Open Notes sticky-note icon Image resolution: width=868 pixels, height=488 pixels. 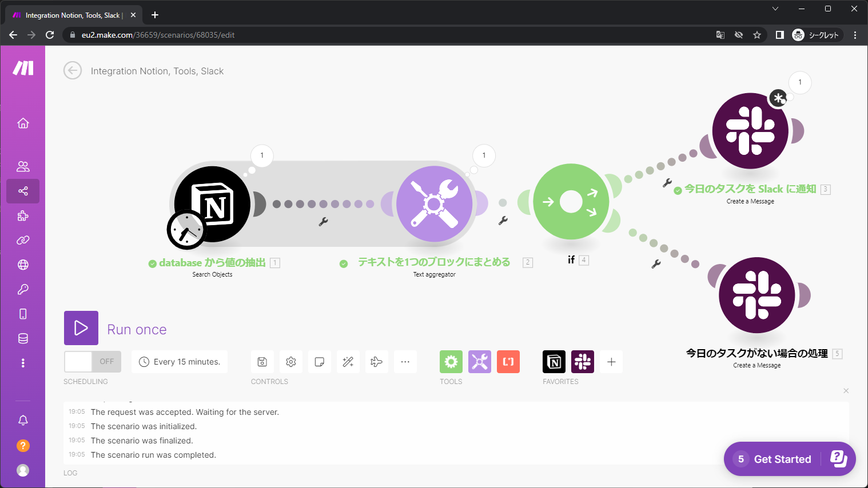tap(319, 362)
